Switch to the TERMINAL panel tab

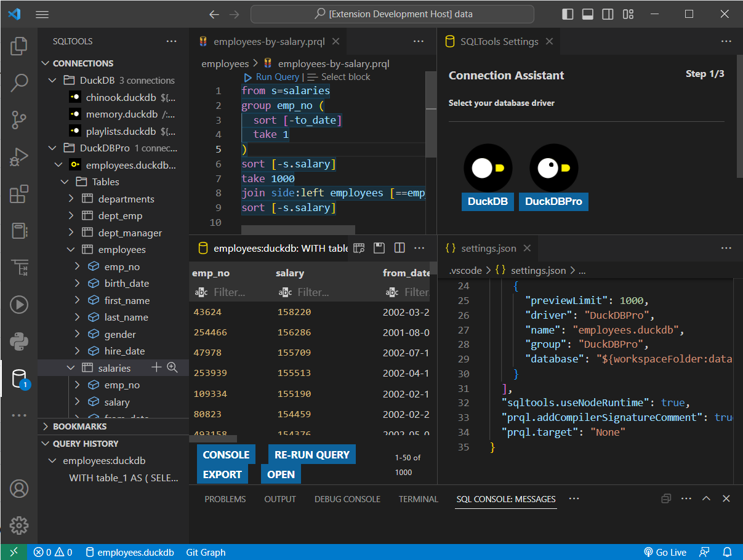point(418,499)
